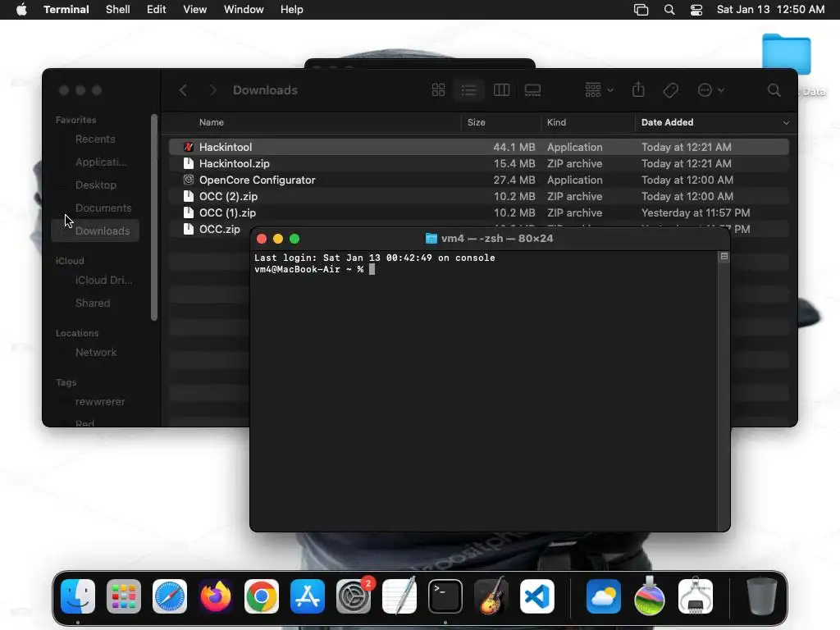Click the Terminal scrollback marker icon

click(x=724, y=257)
